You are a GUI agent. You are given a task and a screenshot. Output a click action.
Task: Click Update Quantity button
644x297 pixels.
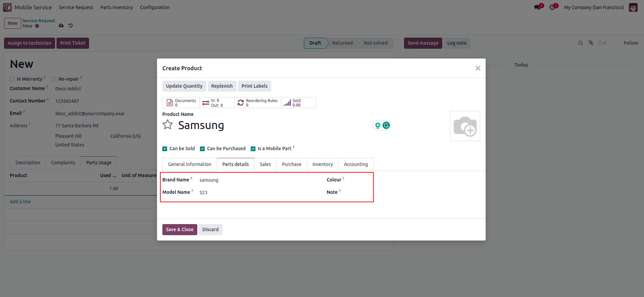[x=184, y=86]
